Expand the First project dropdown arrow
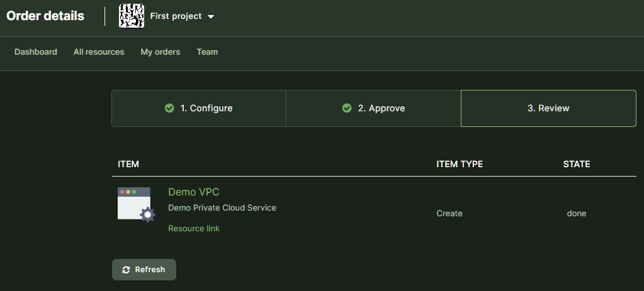 pyautogui.click(x=211, y=17)
